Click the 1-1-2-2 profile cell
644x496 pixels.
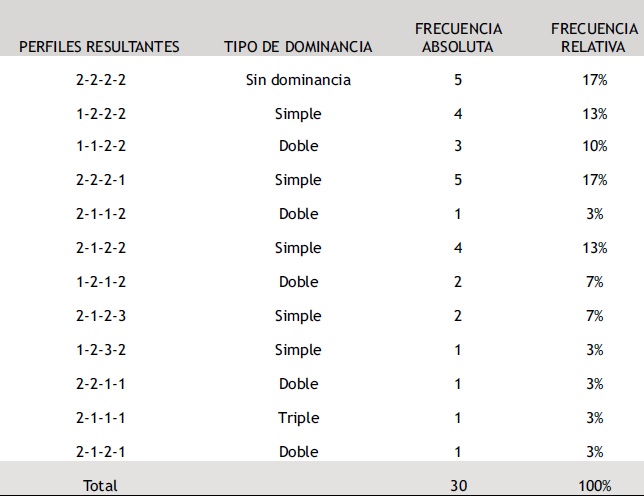coord(101,146)
